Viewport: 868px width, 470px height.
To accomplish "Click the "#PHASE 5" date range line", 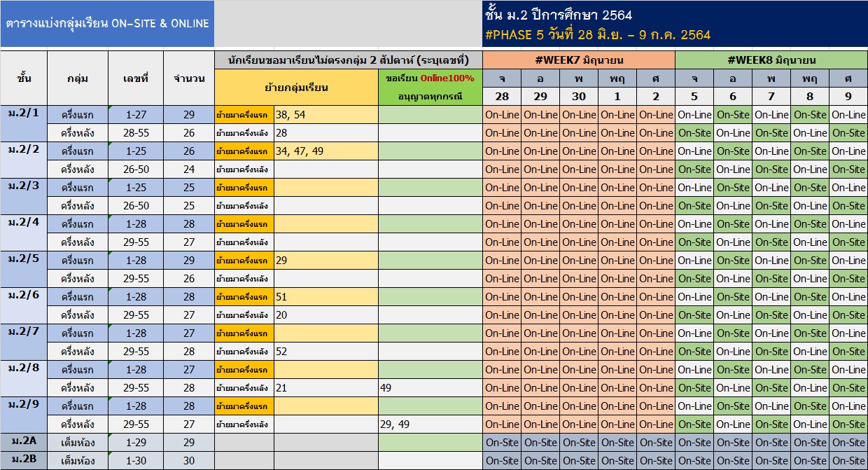I will pos(597,35).
